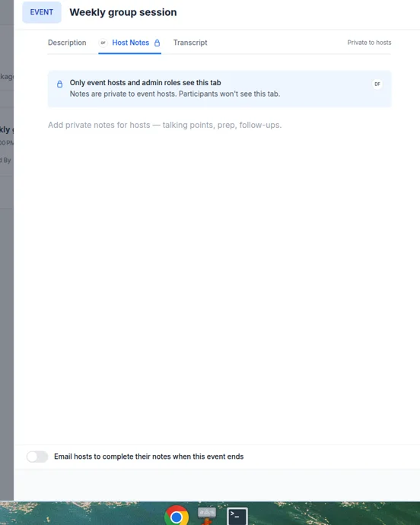Screen dimensions: 420x525
Task: Open the Description tab
Action: point(67,43)
